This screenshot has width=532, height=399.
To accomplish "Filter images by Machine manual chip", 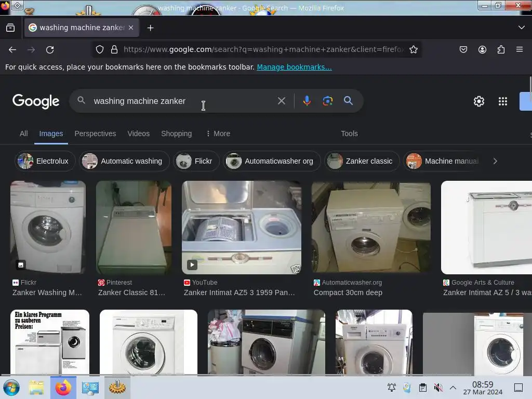I will pyautogui.click(x=443, y=161).
